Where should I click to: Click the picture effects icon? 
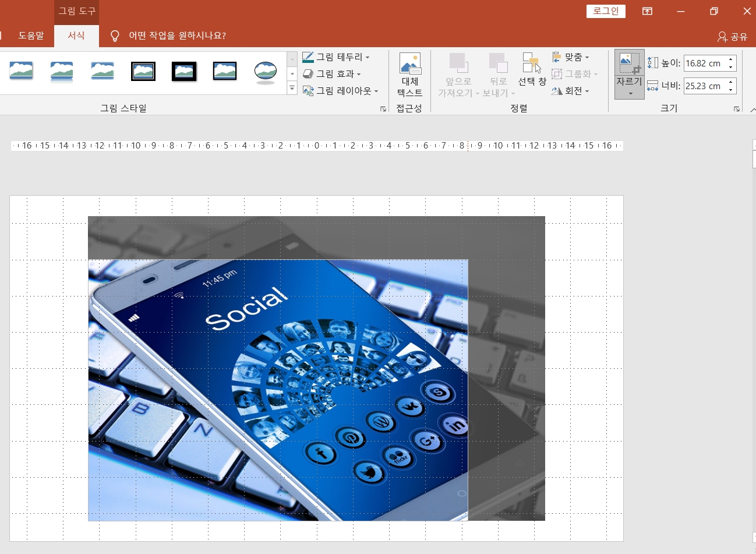pyautogui.click(x=308, y=74)
